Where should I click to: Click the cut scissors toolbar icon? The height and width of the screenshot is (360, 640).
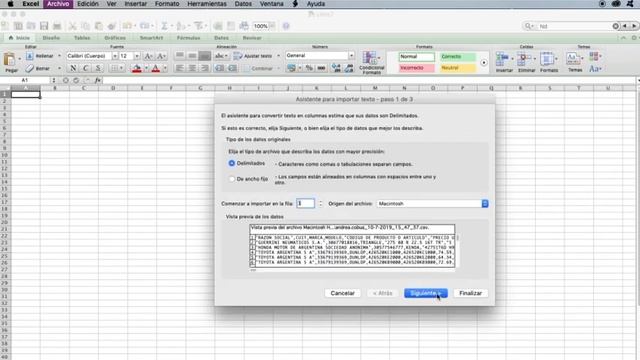tap(72, 26)
